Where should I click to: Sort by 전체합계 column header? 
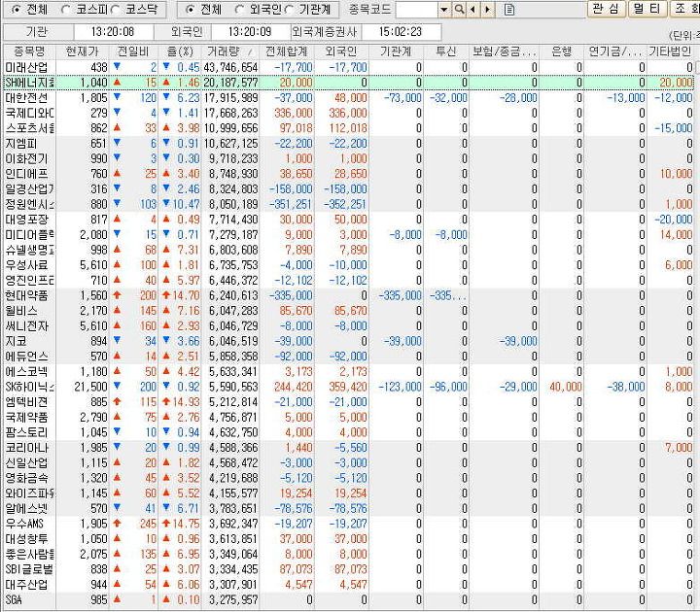(x=287, y=51)
